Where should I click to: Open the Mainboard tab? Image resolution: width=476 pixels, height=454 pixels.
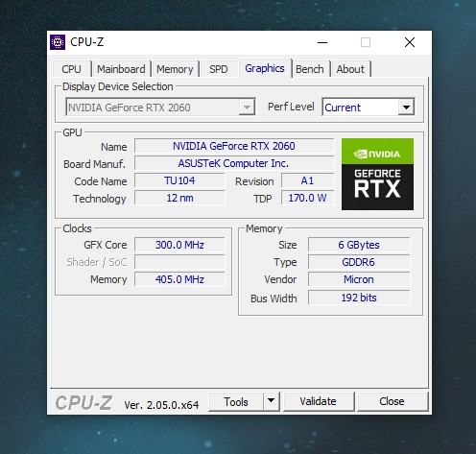click(x=121, y=69)
